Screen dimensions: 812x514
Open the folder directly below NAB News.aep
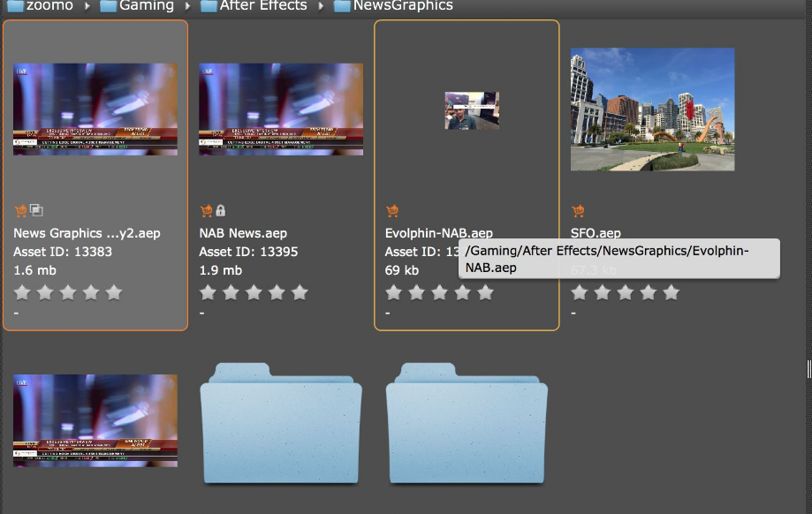281,423
